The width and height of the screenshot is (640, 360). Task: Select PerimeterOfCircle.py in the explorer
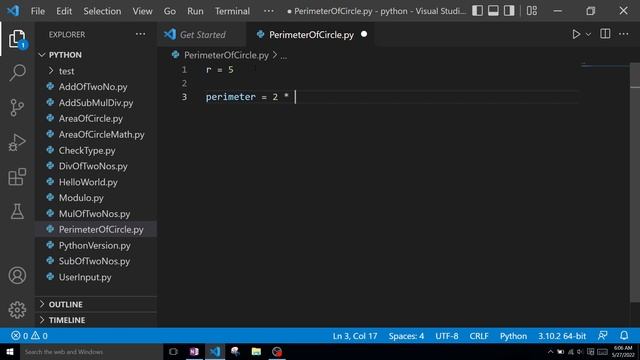point(96,229)
